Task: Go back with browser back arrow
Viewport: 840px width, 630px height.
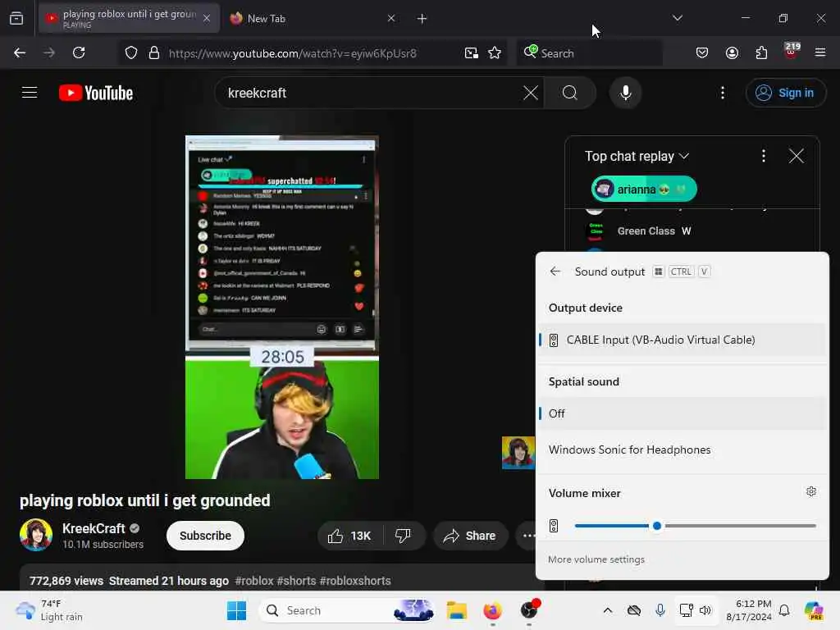Action: pyautogui.click(x=20, y=52)
